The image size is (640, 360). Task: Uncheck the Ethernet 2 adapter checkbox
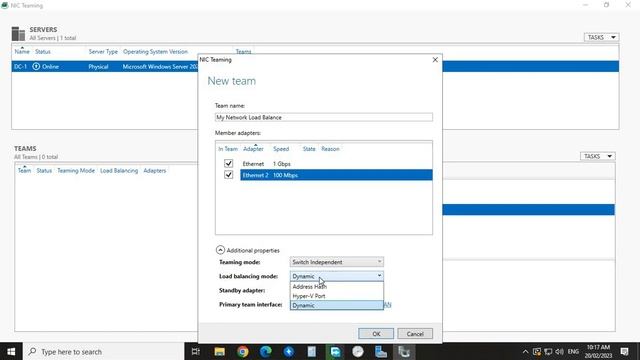[229, 175]
